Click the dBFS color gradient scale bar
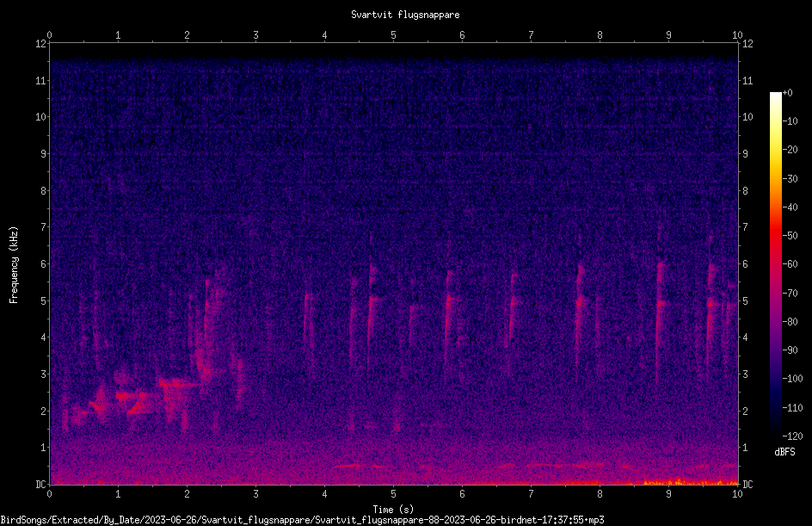Viewport: 812px width, 526px height. tap(775, 264)
